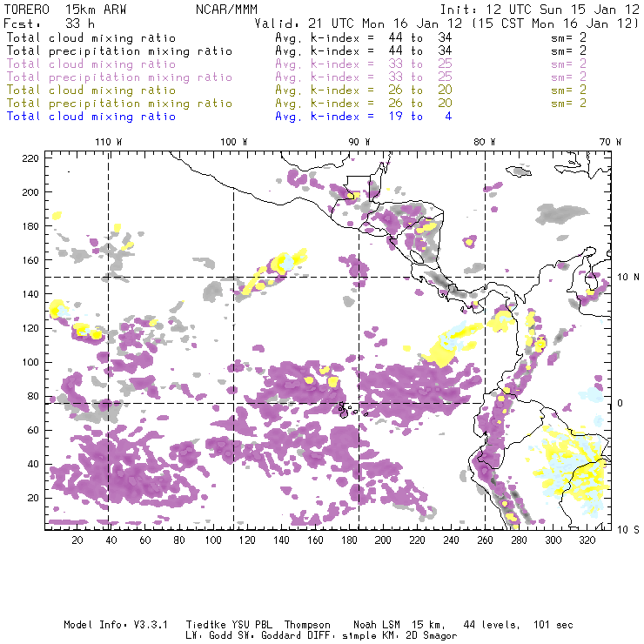Click the 'Valid: 21 UTC Mon 16 Jan 12' text

(359, 23)
